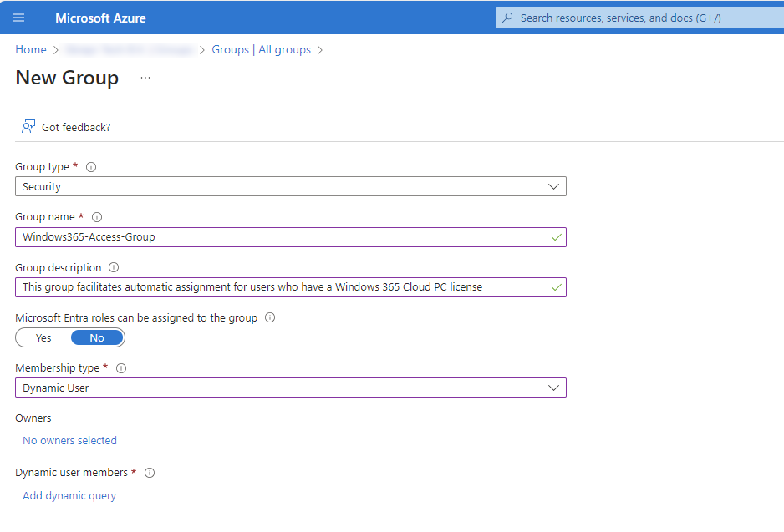Show info tooltip for Membership type

[121, 368]
